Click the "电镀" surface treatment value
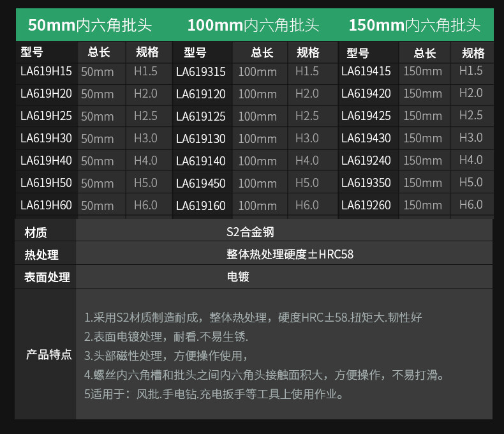 238,276
